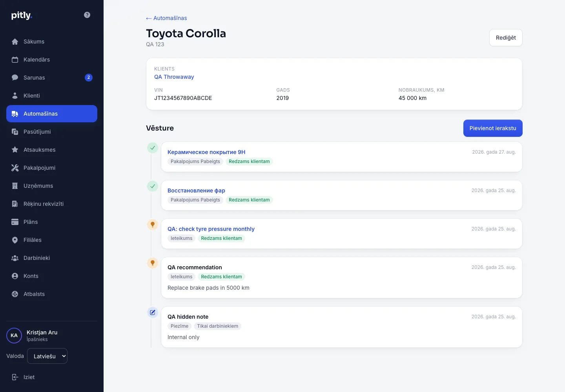Click the Kalendārs calendar icon
Image resolution: width=565 pixels, height=392 pixels.
tap(15, 60)
